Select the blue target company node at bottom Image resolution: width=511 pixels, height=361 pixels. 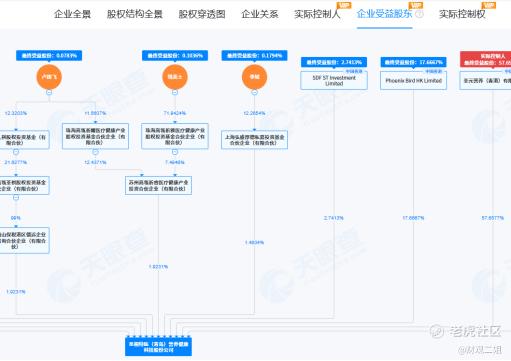(158, 347)
